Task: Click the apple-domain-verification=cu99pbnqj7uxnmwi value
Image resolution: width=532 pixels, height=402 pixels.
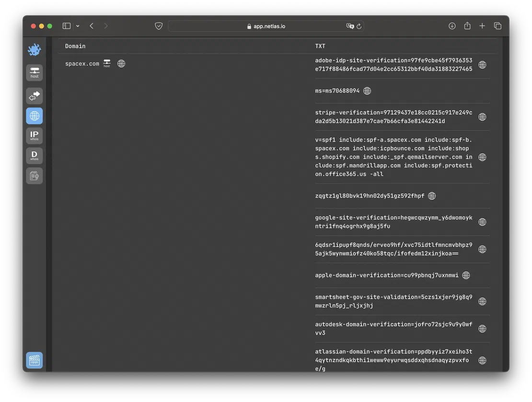Action: 387,275
